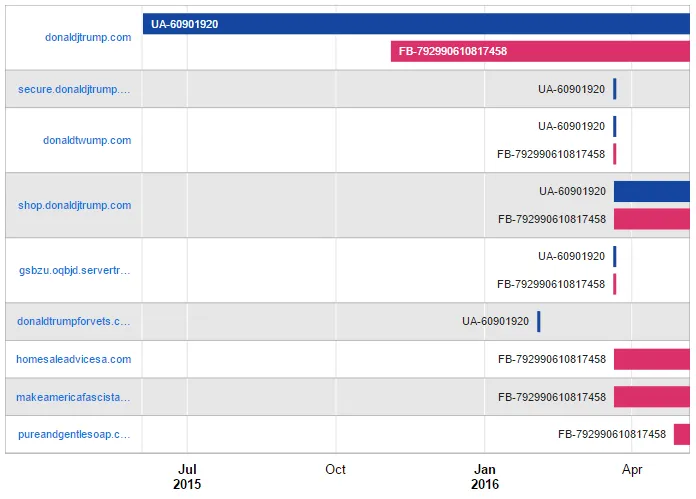Screen dimensions: 696x499
Task: Select the pink FB marker in the donaldtwump.com row
Action: click(615, 154)
